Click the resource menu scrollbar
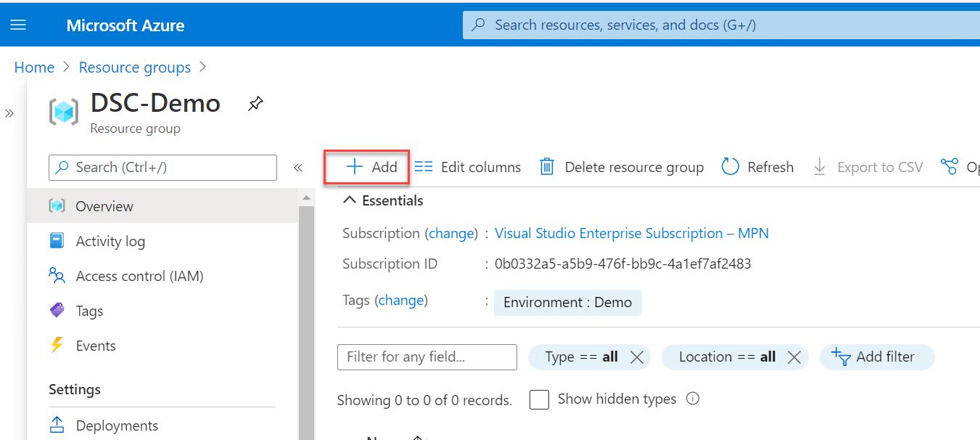The width and height of the screenshot is (980, 440). (307, 323)
